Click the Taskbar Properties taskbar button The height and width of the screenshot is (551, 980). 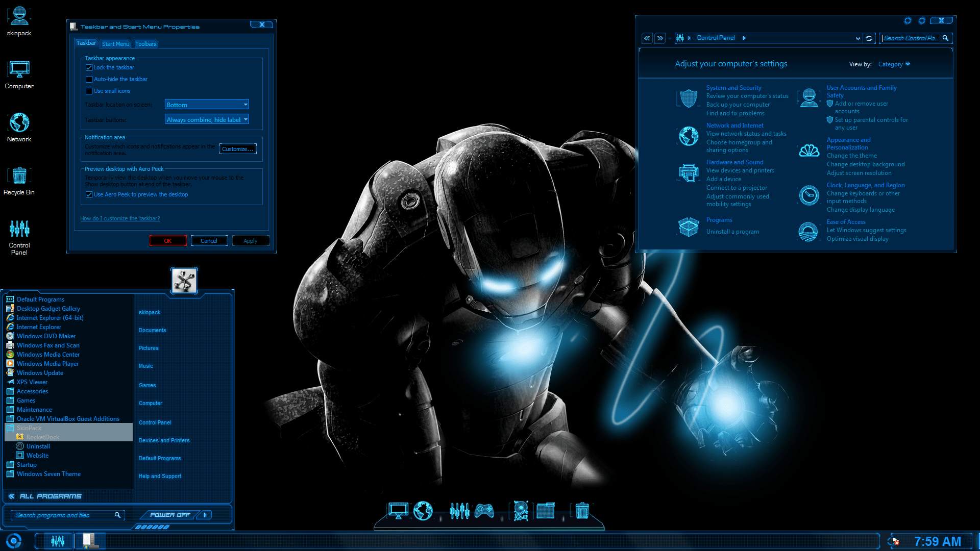pyautogui.click(x=90, y=541)
